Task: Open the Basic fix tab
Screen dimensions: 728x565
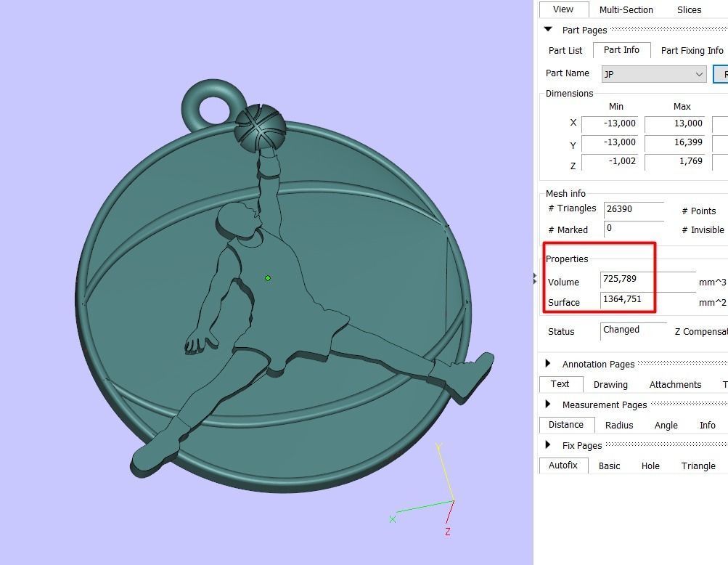Action: (x=609, y=466)
